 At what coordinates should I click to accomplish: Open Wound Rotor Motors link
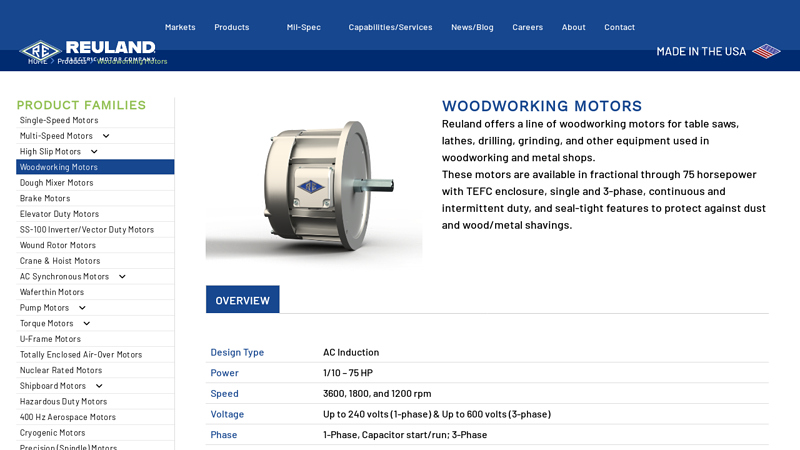(x=58, y=245)
